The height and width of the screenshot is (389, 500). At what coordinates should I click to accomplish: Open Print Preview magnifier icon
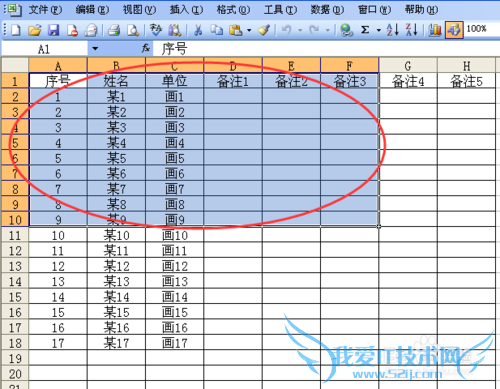(133, 30)
